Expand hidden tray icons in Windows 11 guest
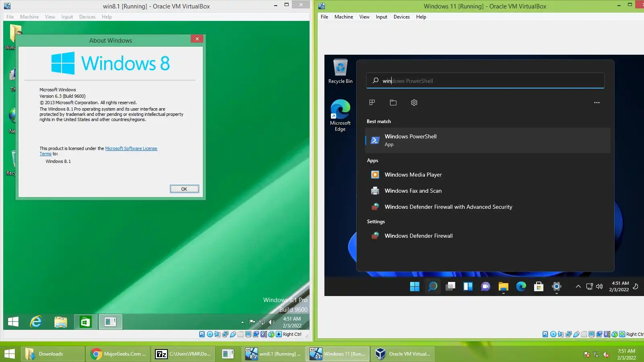This screenshot has width=644, height=362. (578, 286)
